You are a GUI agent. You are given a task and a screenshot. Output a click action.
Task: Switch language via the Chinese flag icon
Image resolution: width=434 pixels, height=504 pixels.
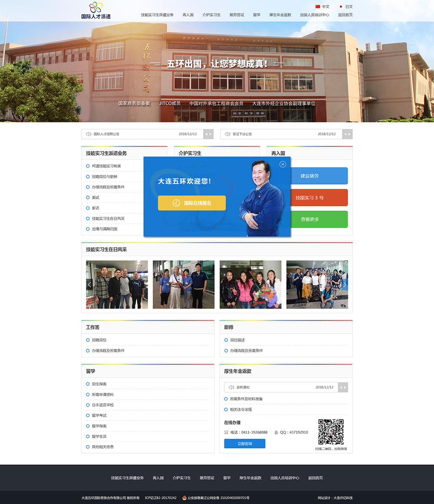(x=318, y=7)
